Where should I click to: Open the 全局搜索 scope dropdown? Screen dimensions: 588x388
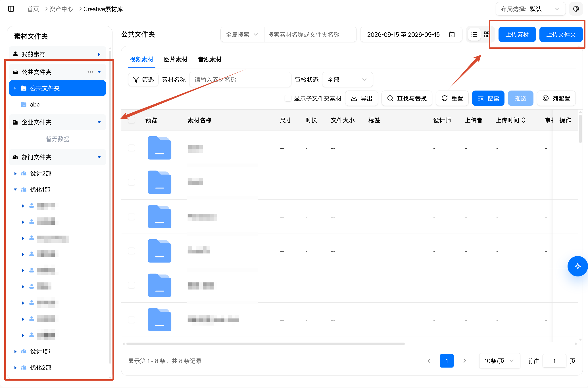click(242, 34)
